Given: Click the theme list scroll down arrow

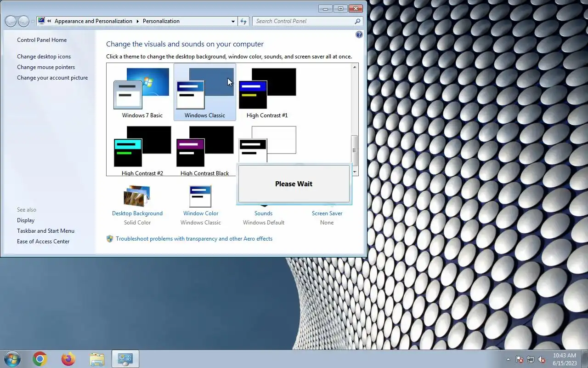Looking at the screenshot, I should point(354,172).
